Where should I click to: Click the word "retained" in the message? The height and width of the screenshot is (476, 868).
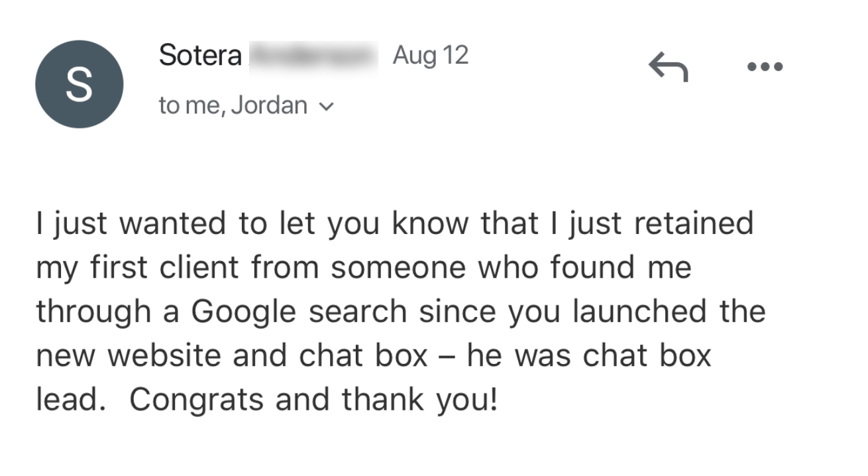point(694,225)
